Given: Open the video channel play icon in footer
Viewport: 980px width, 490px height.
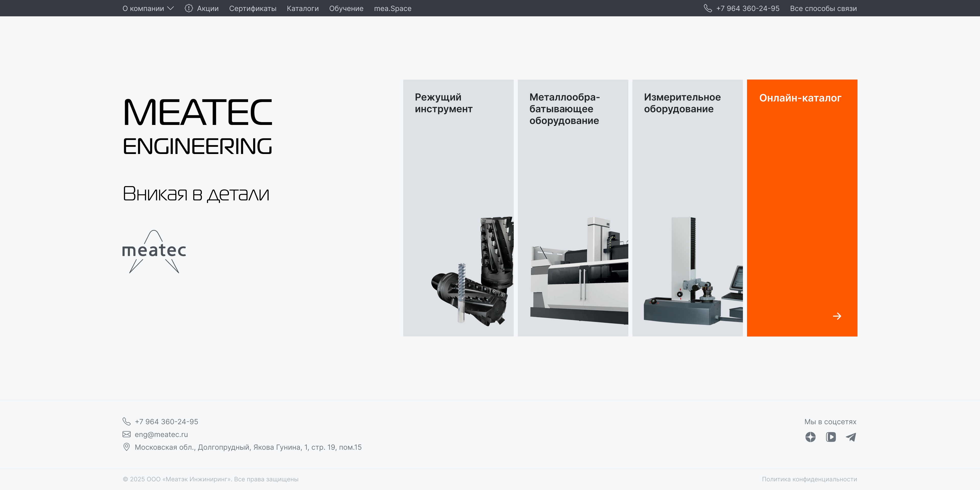Looking at the screenshot, I should 831,437.
